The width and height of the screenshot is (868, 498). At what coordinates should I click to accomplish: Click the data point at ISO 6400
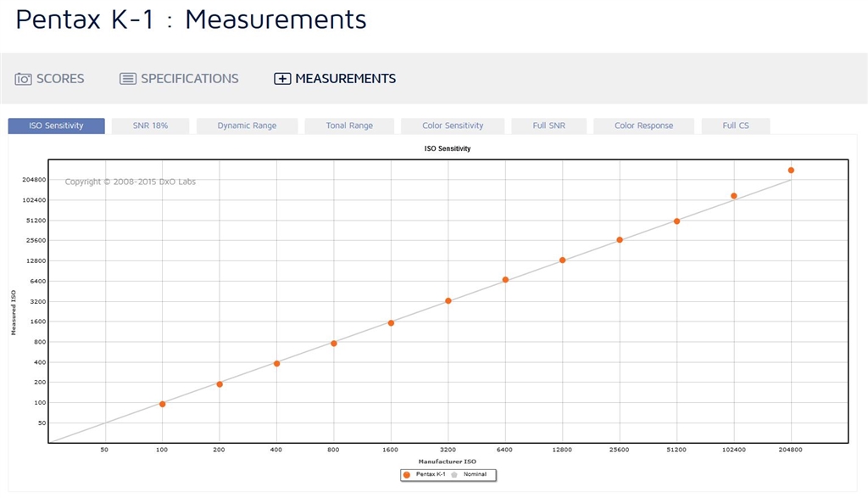505,280
